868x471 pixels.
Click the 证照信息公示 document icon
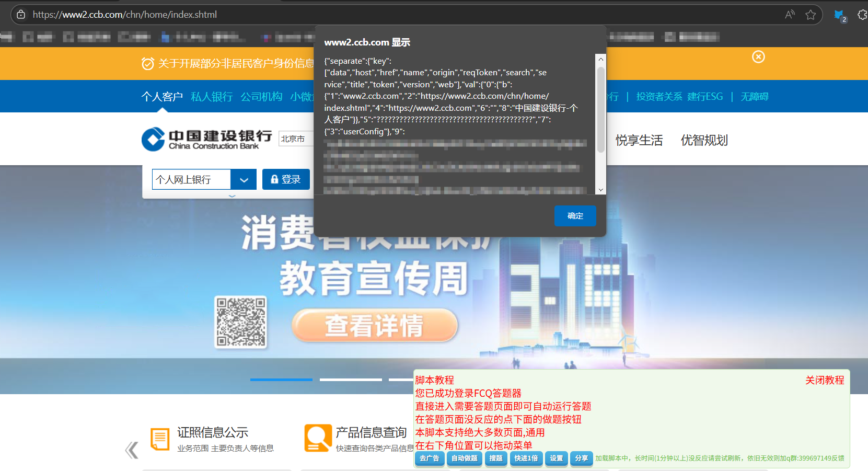pos(160,439)
